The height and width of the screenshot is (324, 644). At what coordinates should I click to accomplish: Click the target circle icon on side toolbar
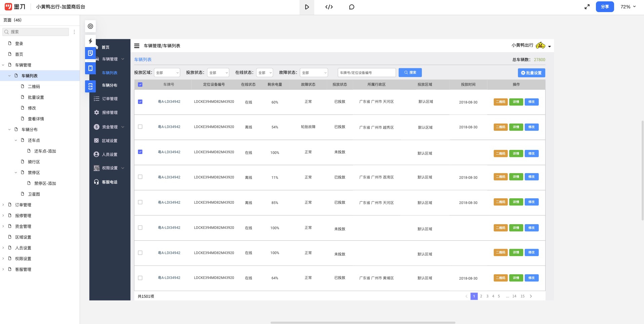coord(90,26)
